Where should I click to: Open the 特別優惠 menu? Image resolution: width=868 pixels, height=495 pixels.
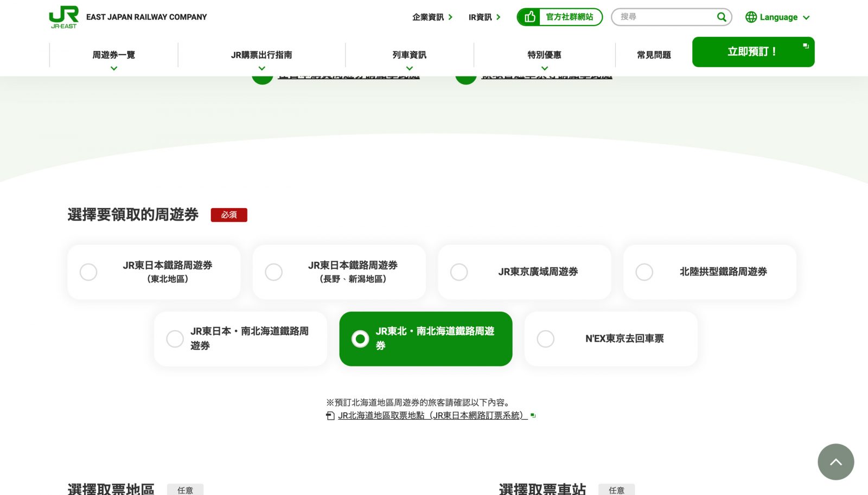pos(545,54)
